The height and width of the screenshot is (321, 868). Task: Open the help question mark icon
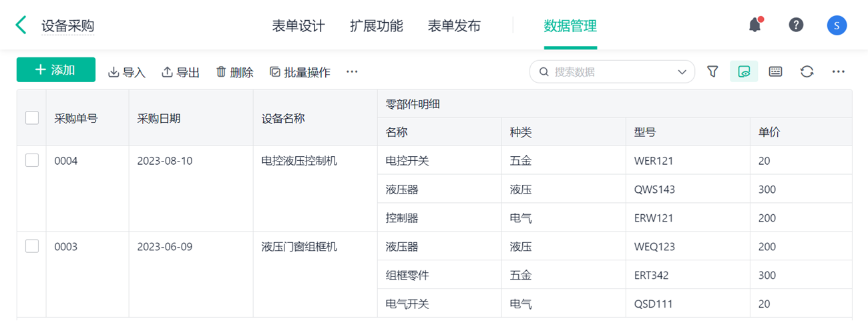point(796,25)
